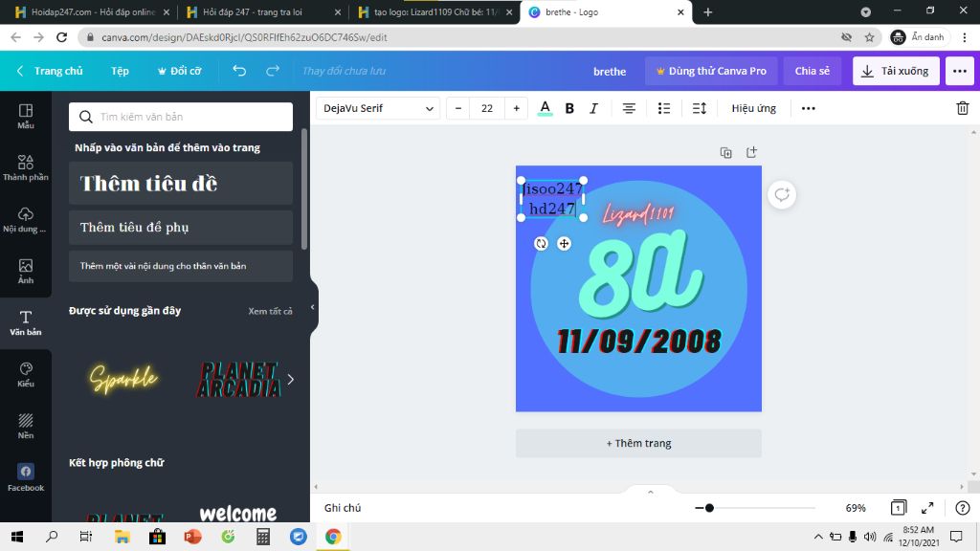Show next recently used styles arrow

coord(291,379)
